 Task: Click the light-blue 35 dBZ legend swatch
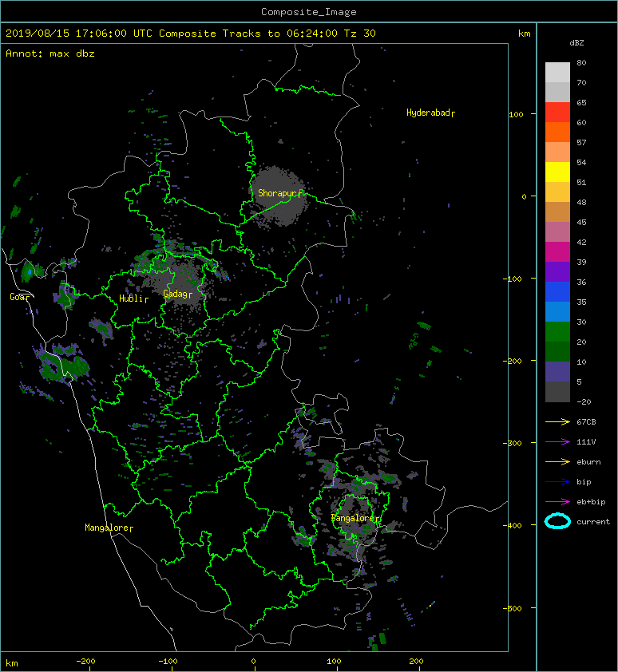click(557, 311)
